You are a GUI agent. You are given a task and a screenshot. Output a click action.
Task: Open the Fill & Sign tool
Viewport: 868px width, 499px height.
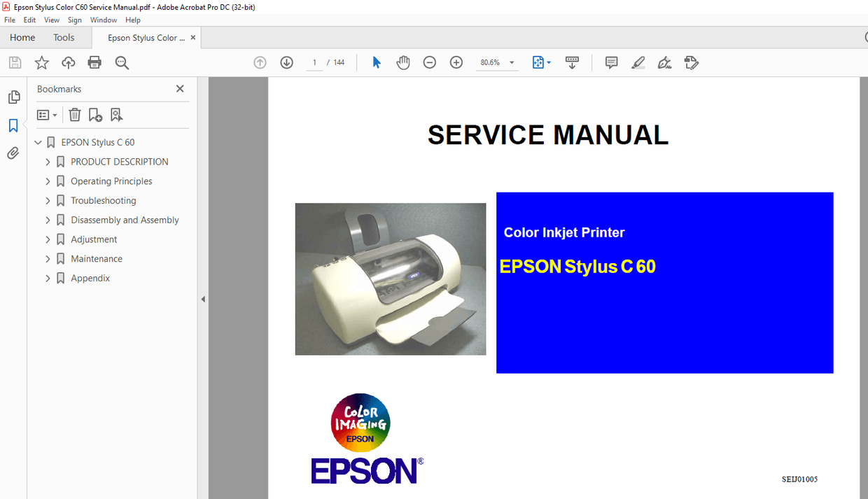point(691,62)
